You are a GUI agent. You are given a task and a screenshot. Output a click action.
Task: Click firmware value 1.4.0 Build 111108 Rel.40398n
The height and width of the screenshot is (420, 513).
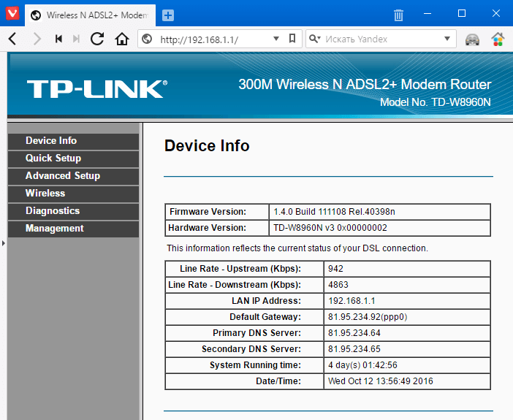pyautogui.click(x=335, y=212)
